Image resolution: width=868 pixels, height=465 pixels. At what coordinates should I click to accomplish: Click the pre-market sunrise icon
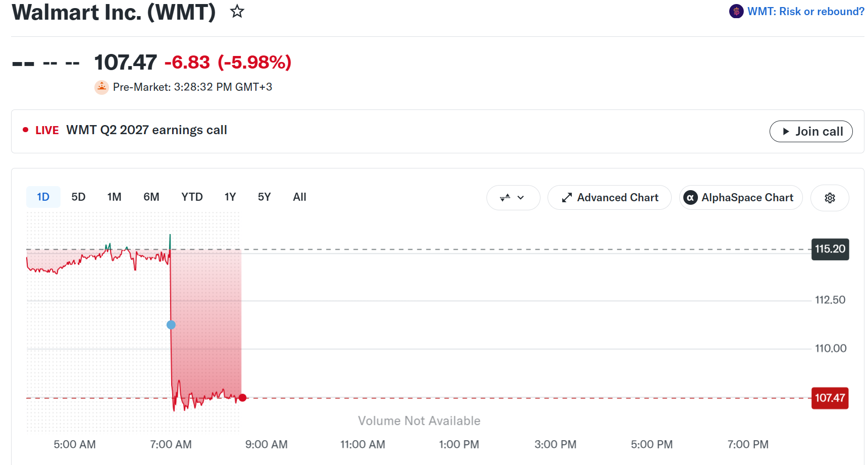point(102,87)
